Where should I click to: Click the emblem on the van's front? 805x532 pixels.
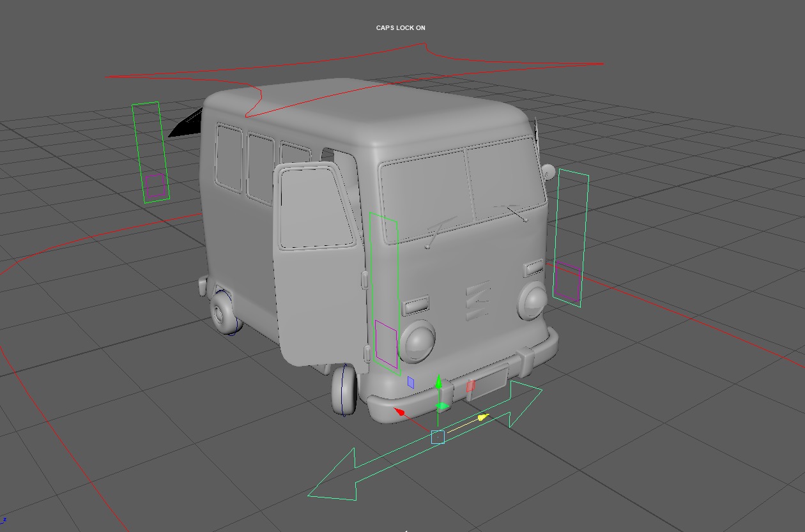[477, 300]
